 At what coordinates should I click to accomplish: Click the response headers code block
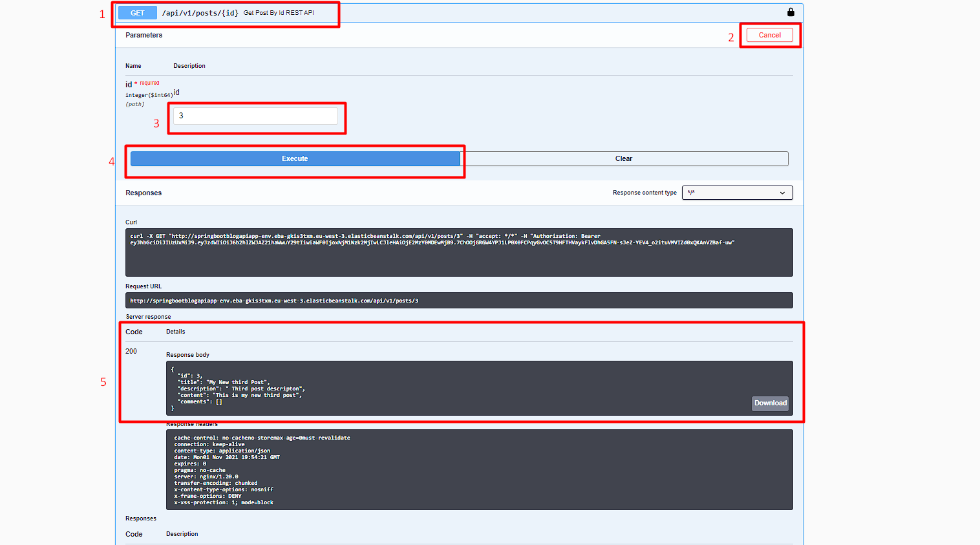tap(478, 470)
